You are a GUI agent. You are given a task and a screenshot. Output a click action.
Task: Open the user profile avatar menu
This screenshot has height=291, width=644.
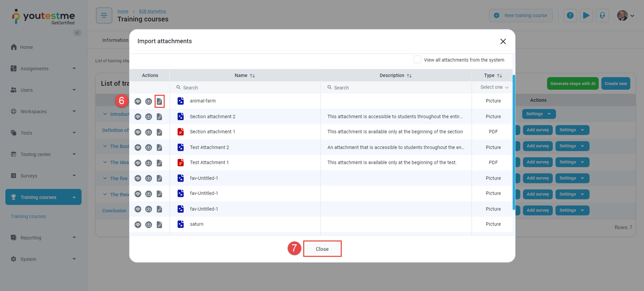point(625,16)
